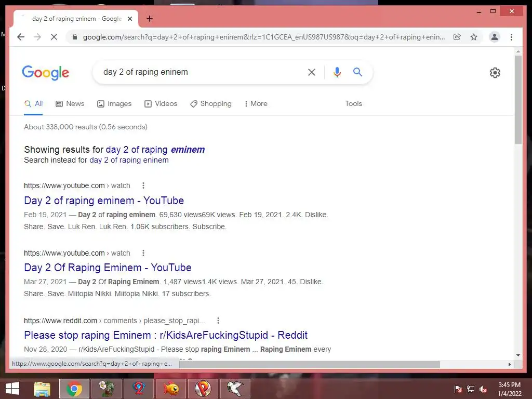Screen dimensions: 532x399
Task: Open the red number 2 taskbar app
Action: [x=139, y=389]
